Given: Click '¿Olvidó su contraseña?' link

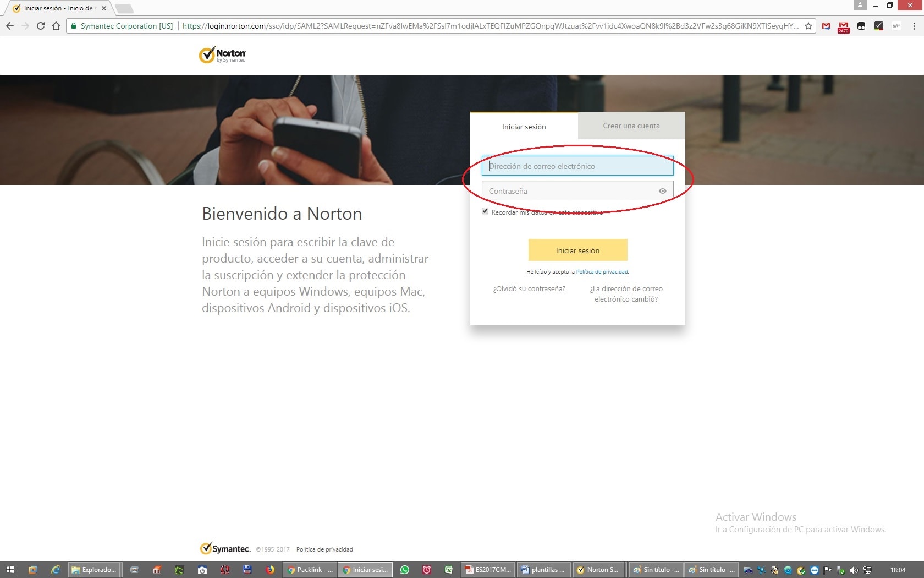Looking at the screenshot, I should [529, 288].
